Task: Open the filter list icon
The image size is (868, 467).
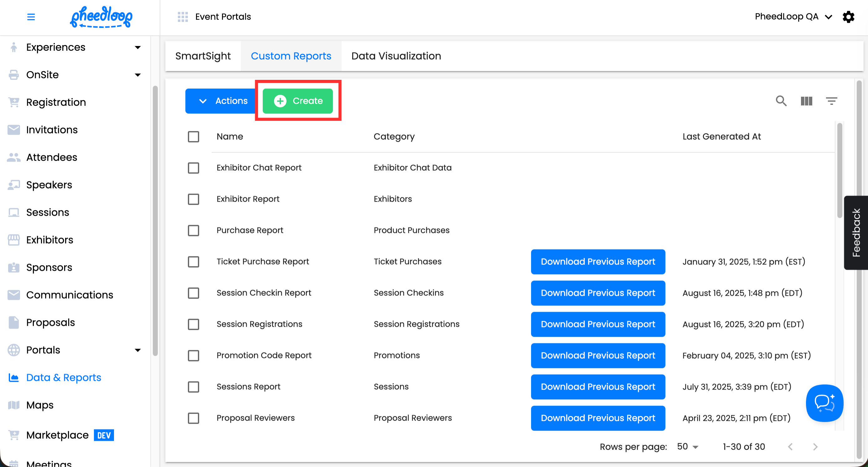Action: (831, 101)
